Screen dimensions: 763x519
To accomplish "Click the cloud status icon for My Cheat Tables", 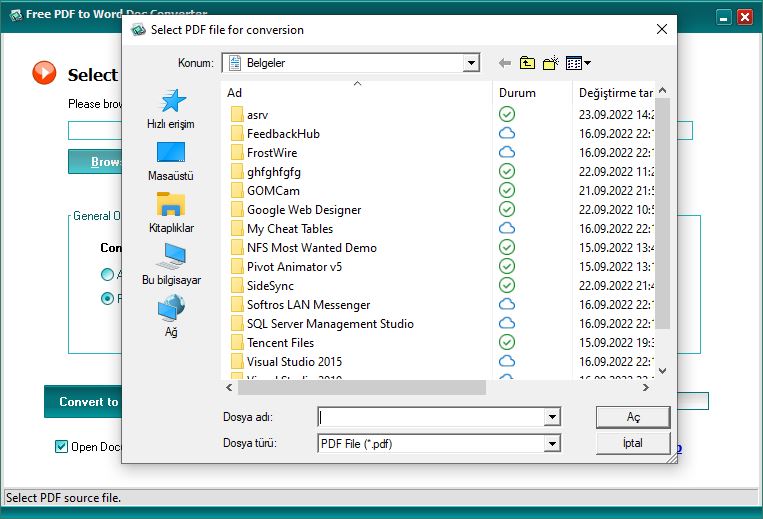I will pos(507,228).
